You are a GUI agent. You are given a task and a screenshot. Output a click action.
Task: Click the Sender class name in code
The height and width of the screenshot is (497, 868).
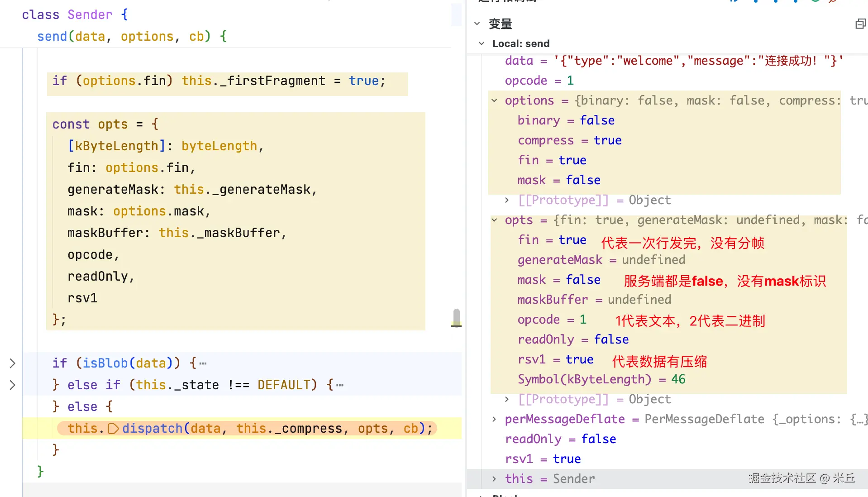(x=90, y=15)
